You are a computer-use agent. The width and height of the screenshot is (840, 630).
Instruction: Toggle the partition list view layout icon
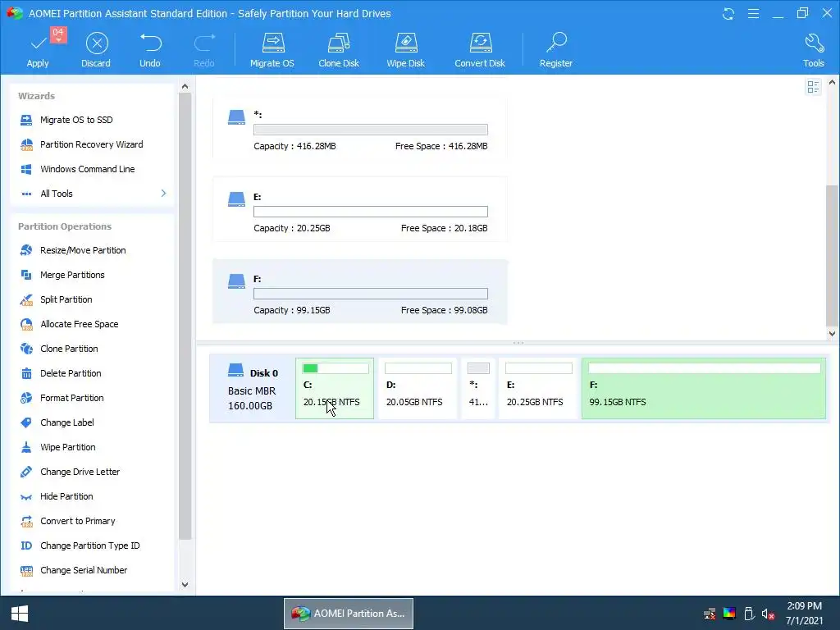pos(813,87)
